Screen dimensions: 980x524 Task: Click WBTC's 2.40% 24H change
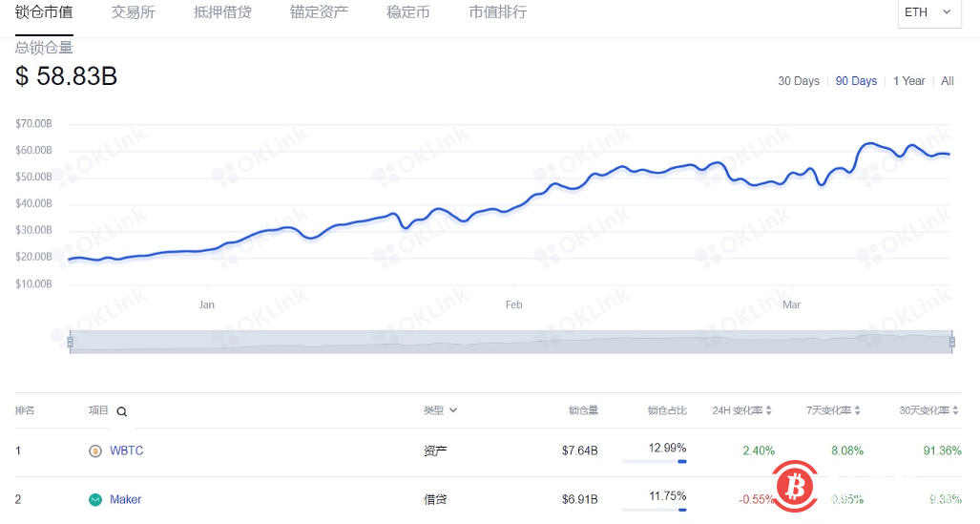759,451
